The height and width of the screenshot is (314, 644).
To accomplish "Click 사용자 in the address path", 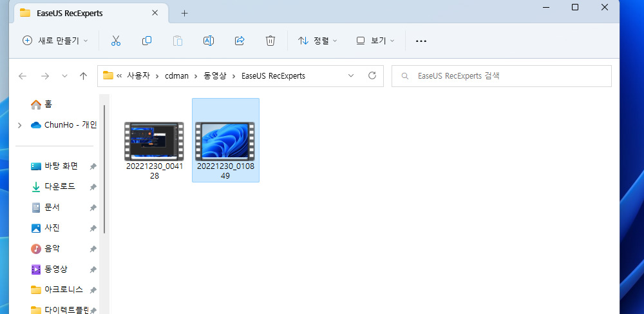I will point(138,76).
